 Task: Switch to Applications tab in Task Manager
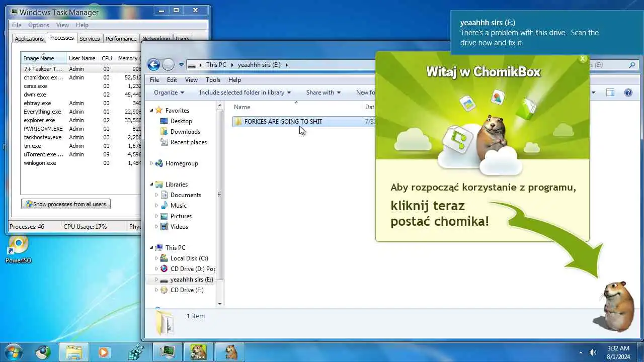pyautogui.click(x=29, y=39)
